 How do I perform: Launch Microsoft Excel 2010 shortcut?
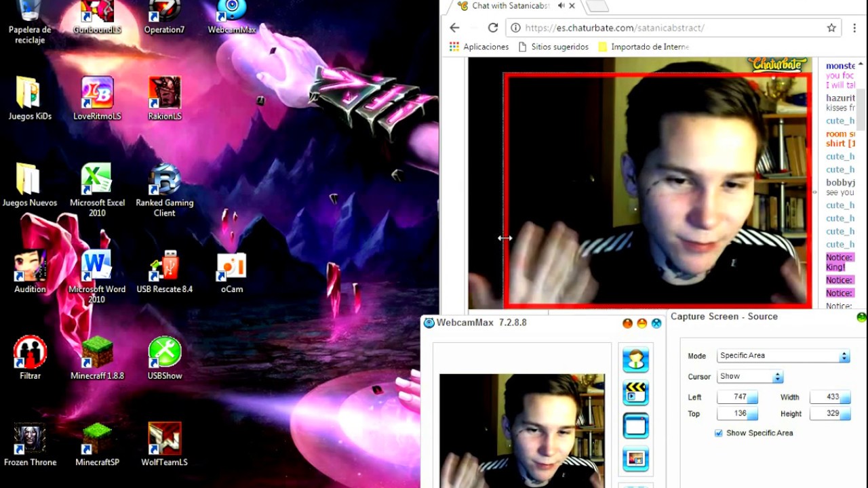coord(97,190)
